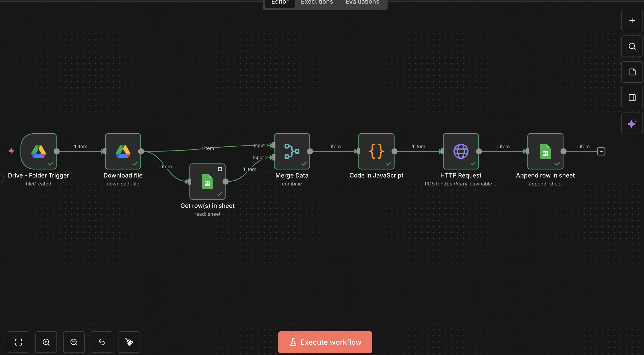Open the Get row(s) in sheet node
The height and width of the screenshot is (355, 644).
[x=207, y=181]
